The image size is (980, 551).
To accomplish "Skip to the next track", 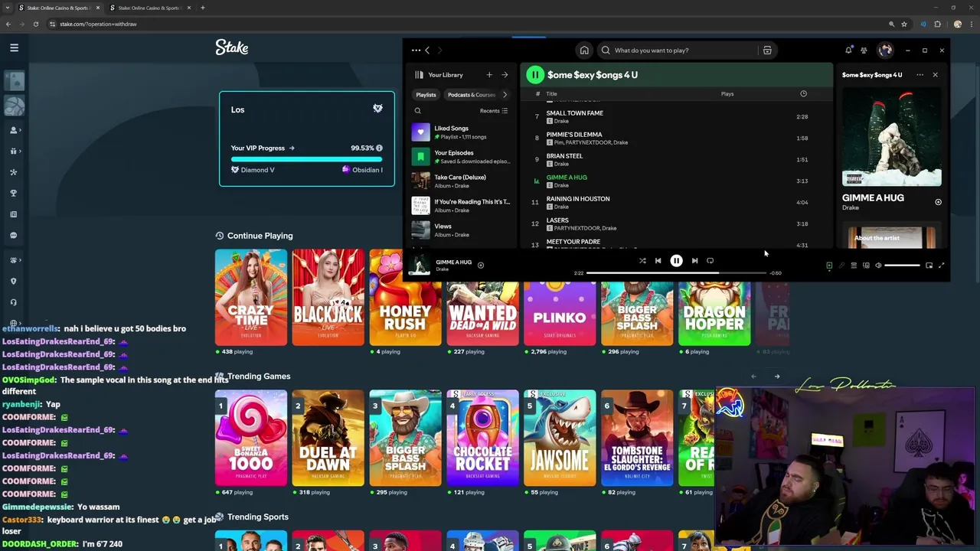I will point(694,261).
